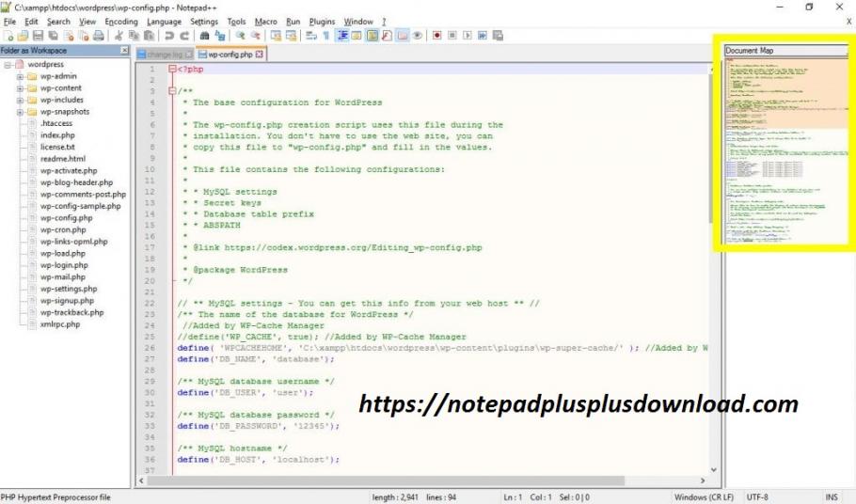Start macro recording with the red record icon

click(x=437, y=36)
